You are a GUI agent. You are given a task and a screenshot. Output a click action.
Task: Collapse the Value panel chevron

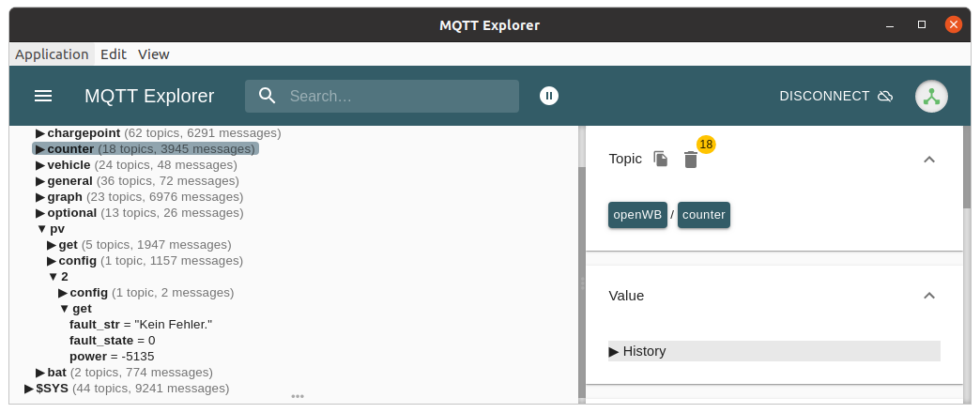(929, 296)
